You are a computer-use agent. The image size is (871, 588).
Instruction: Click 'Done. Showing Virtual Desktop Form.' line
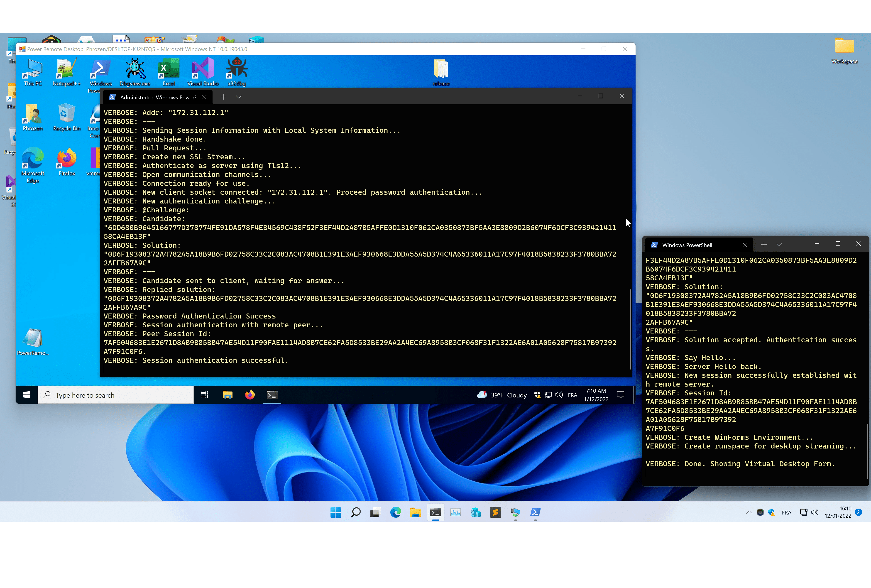(x=740, y=464)
